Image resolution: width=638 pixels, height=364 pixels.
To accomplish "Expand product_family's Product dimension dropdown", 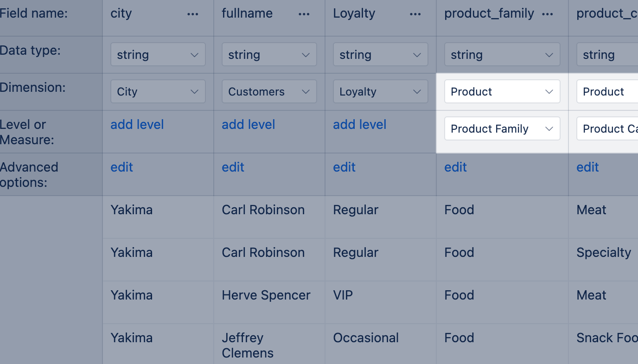I will (502, 92).
